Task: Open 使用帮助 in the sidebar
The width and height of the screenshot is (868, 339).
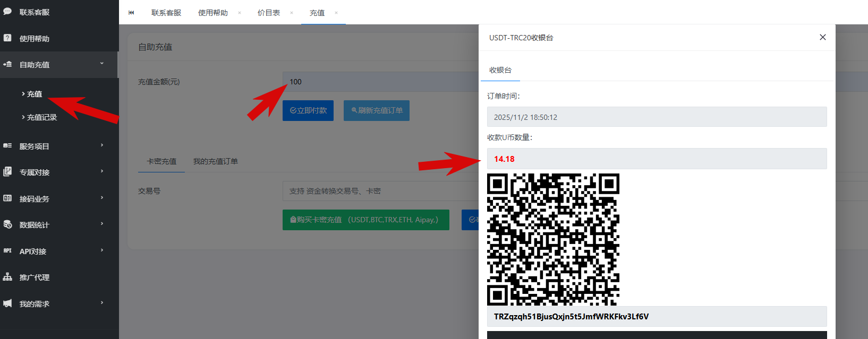Action: point(35,39)
